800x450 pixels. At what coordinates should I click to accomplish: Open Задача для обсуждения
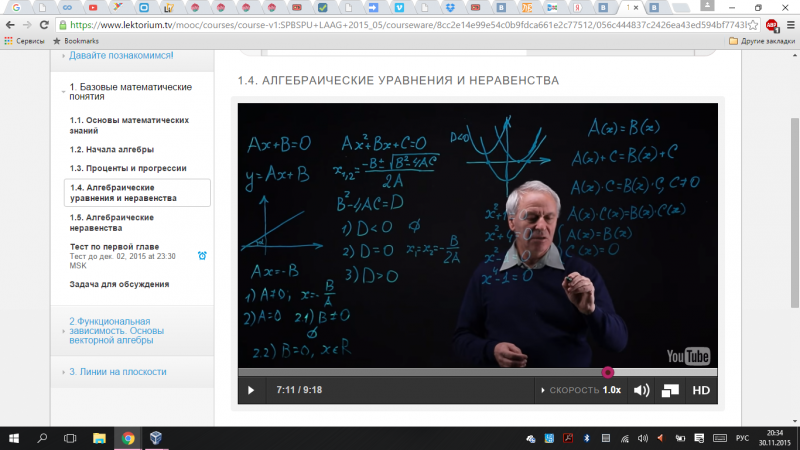[119, 284]
